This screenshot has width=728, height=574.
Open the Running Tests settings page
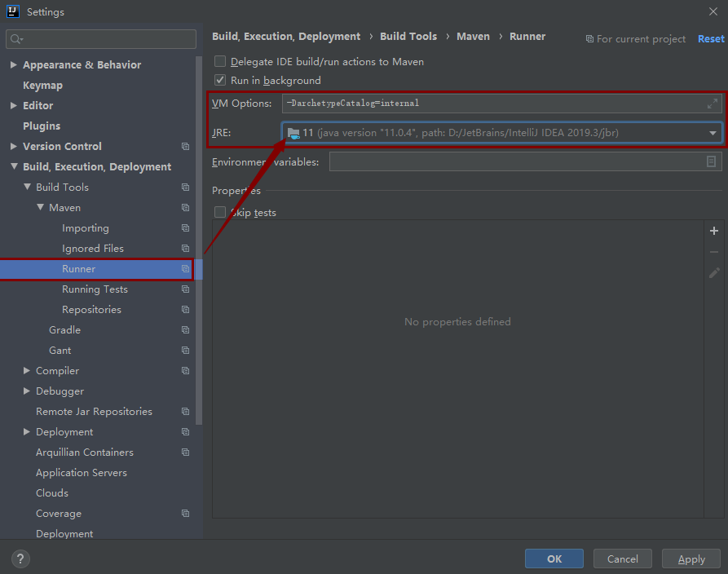pos(95,289)
